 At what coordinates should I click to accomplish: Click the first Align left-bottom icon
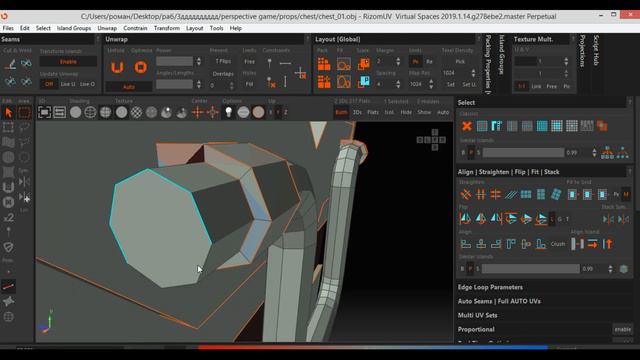pyautogui.click(x=466, y=244)
